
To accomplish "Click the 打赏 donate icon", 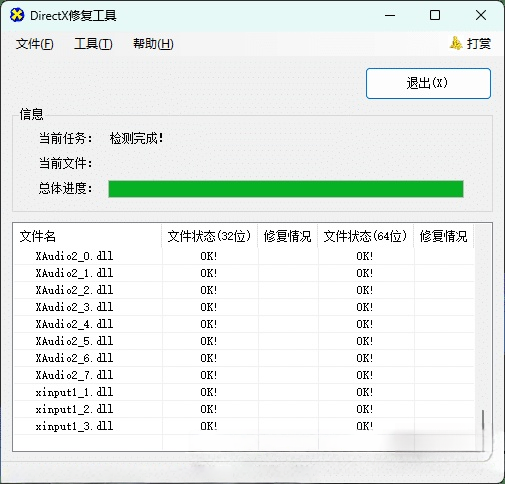I will (456, 43).
